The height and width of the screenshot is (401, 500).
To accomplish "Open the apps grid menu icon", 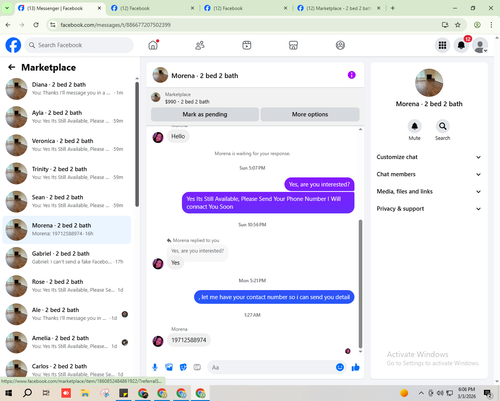I will coord(442,45).
